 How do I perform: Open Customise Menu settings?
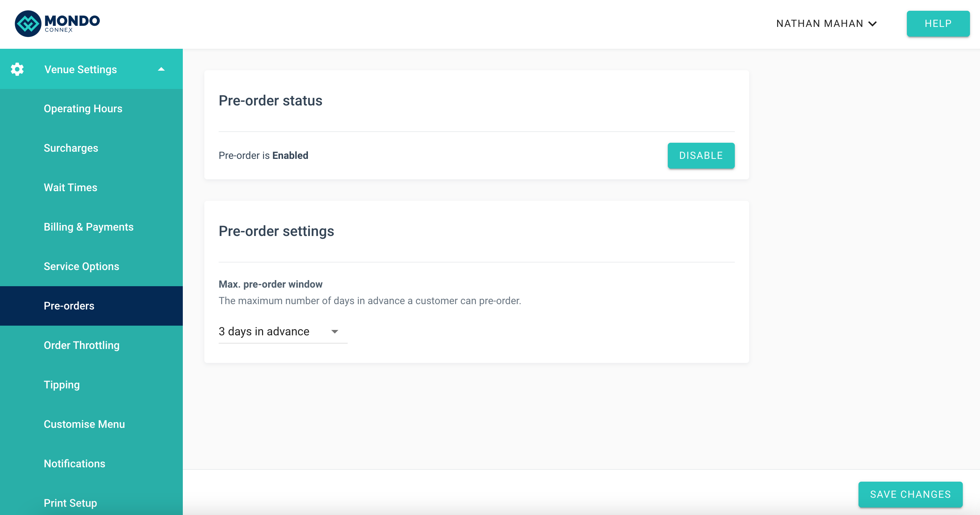[x=84, y=424]
